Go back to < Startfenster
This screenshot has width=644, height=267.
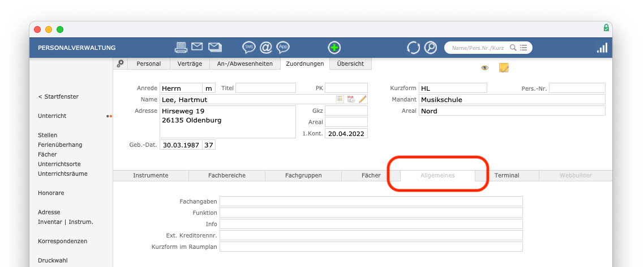(58, 97)
